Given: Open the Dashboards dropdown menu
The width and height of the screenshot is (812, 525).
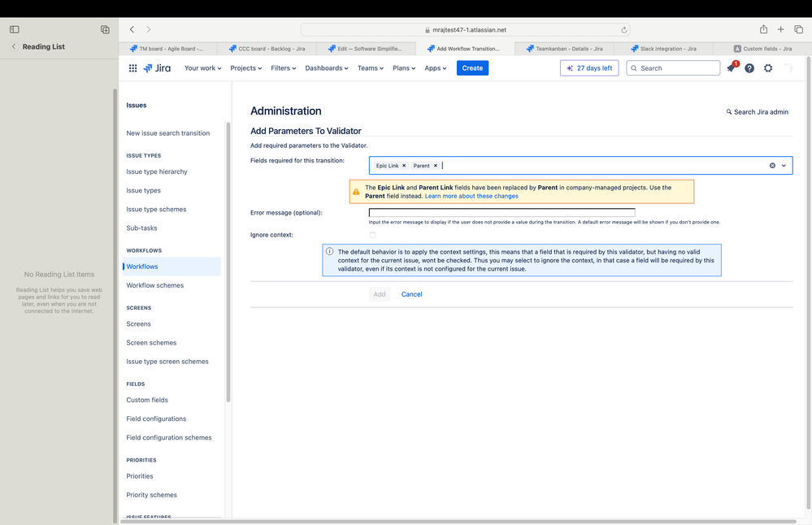Looking at the screenshot, I should (x=326, y=67).
